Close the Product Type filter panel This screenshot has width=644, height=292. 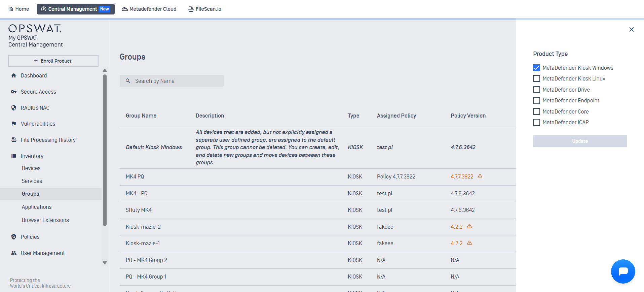tap(632, 29)
